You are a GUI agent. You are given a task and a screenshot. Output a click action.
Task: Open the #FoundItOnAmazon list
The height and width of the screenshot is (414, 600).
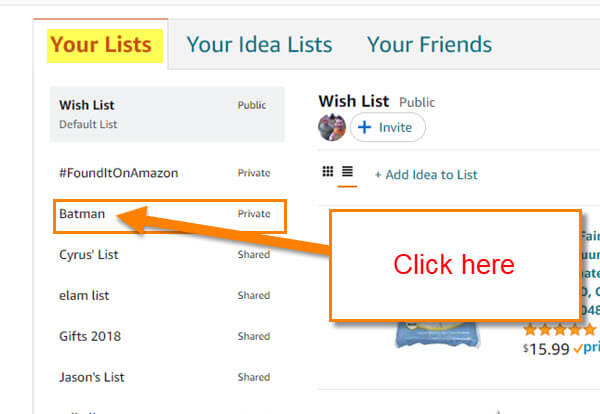pyautogui.click(x=167, y=173)
